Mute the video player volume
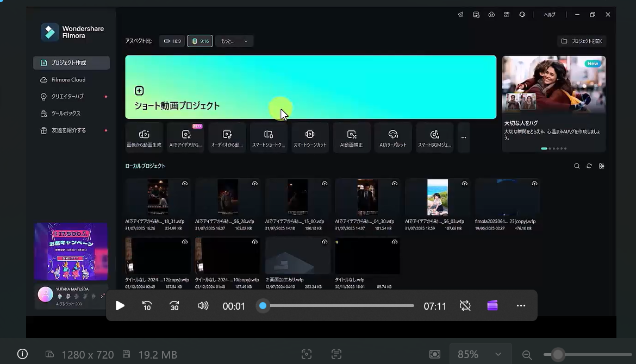 coord(203,306)
